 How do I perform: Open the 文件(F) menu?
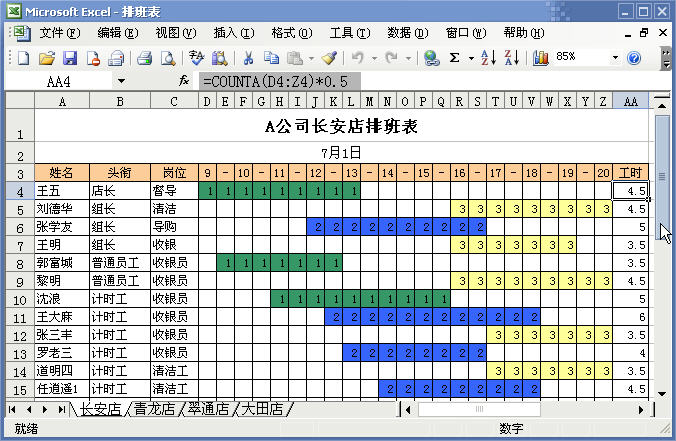coord(59,33)
